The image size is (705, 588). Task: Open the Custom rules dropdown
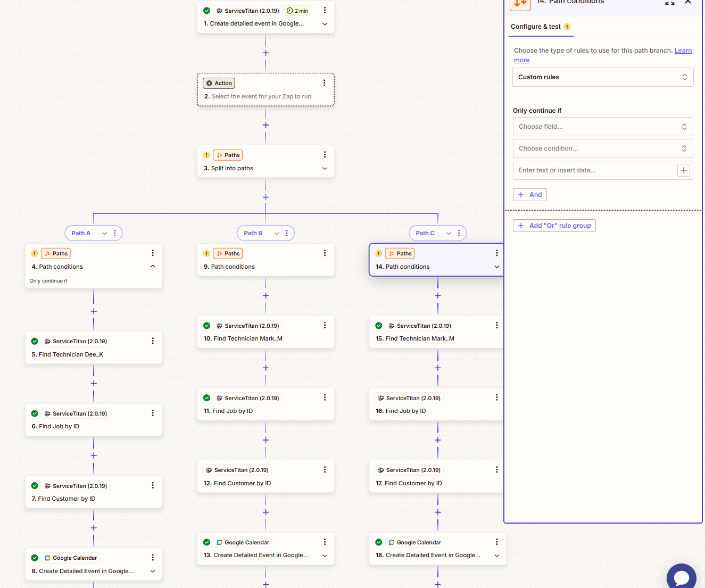[x=603, y=77]
